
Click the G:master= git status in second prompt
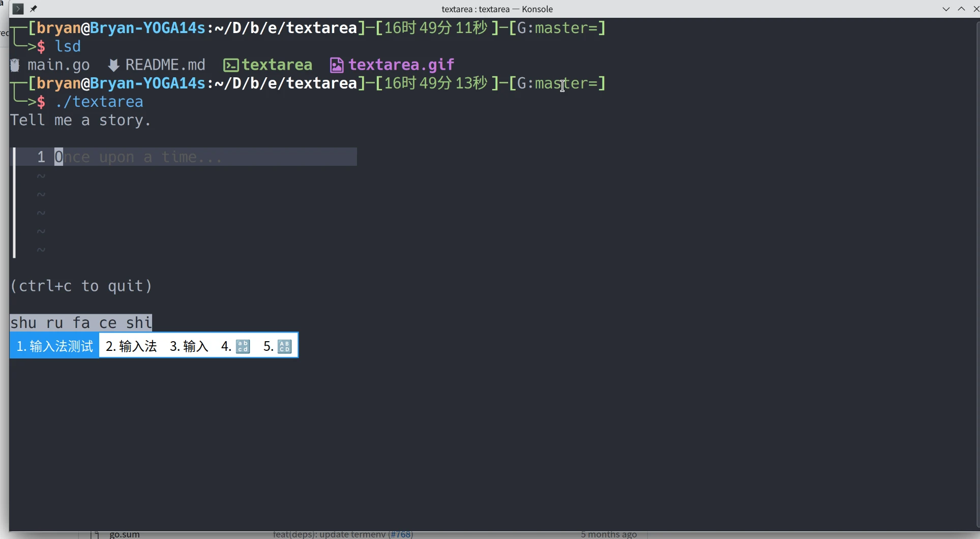[x=557, y=83]
